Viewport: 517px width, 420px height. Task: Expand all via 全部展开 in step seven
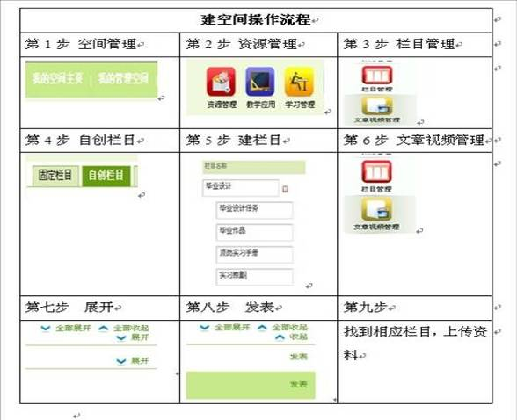pyautogui.click(x=66, y=328)
